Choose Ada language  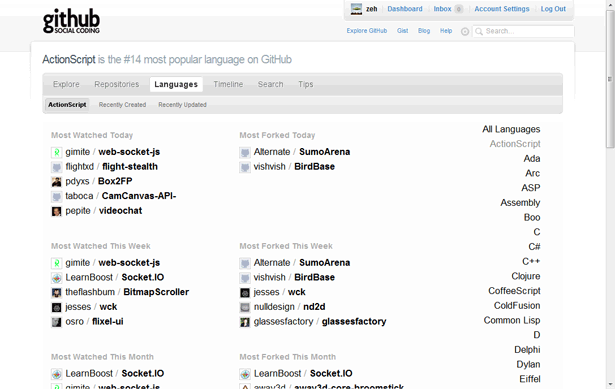point(532,159)
